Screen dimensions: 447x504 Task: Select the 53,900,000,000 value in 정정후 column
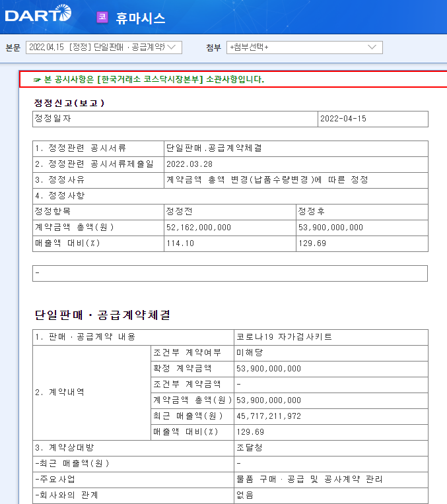362,228
